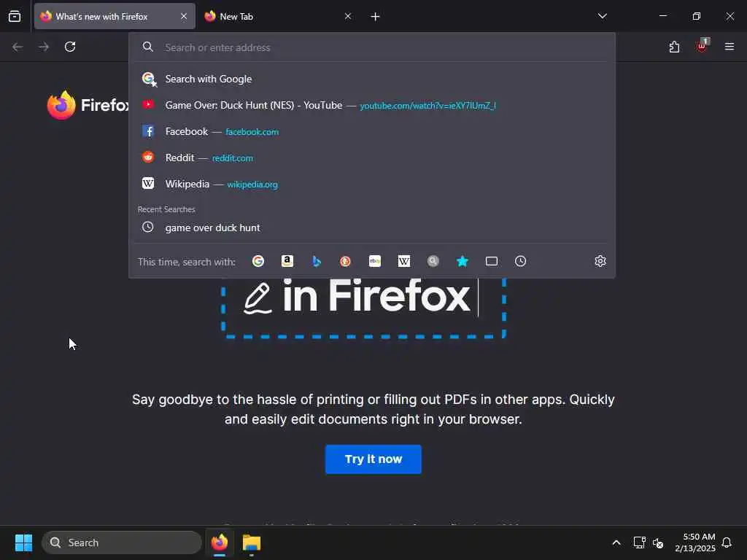Image resolution: width=747 pixels, height=560 pixels.
Task: Search this time with Bing icon
Action: 317,261
